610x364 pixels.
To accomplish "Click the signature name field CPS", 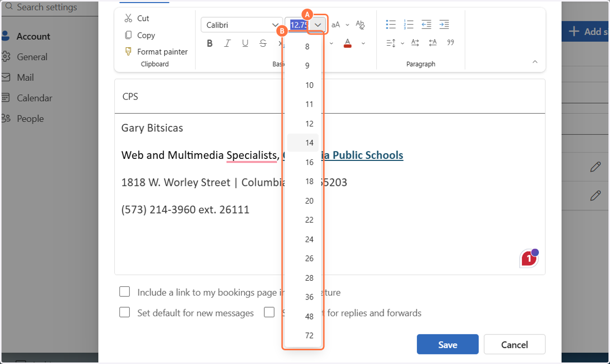I will pyautogui.click(x=330, y=96).
